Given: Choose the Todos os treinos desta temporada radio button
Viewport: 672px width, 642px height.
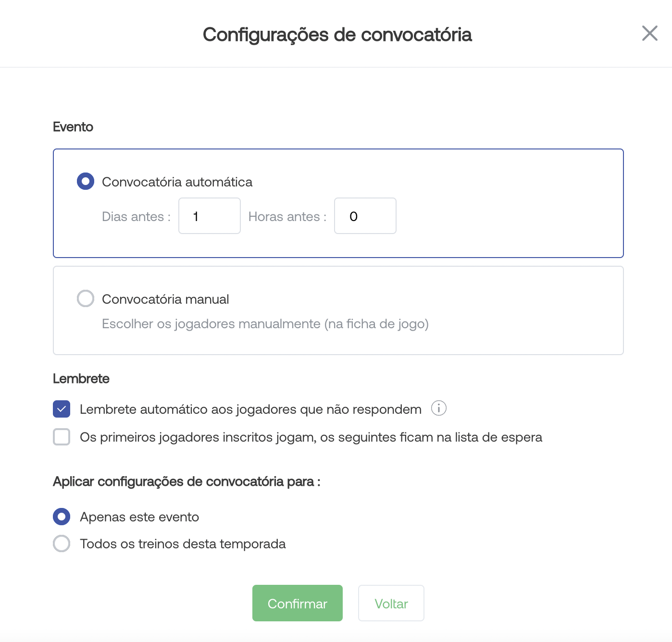Looking at the screenshot, I should (62, 543).
